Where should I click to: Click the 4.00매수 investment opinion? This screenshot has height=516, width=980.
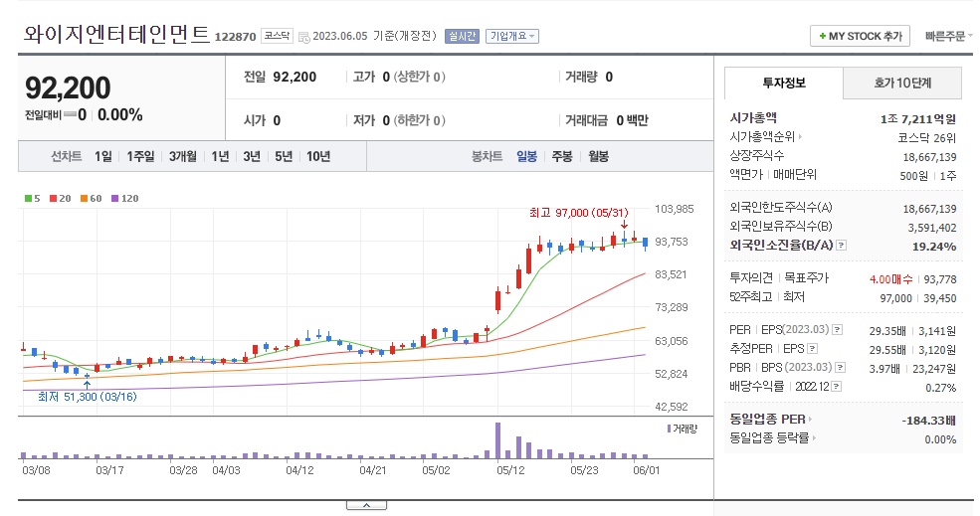click(x=890, y=279)
